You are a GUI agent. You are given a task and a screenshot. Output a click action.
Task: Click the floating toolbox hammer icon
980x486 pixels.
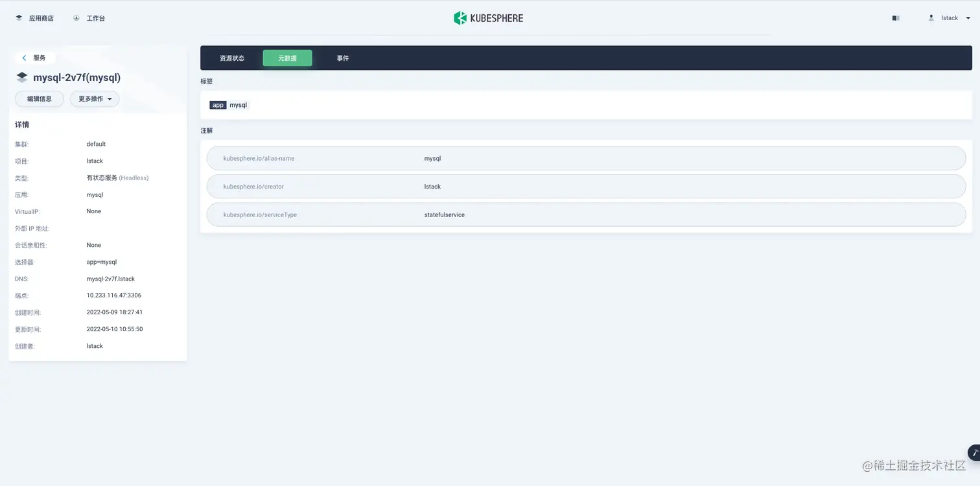(x=974, y=452)
